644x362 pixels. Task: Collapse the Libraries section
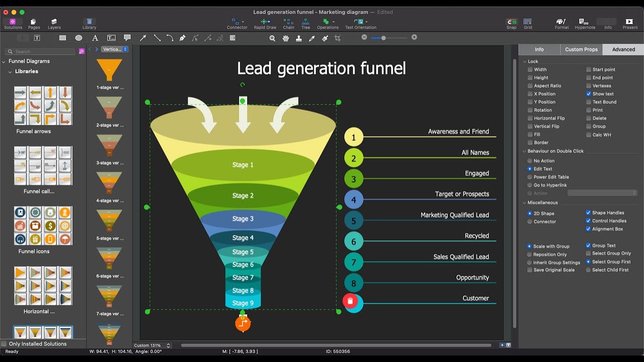[10, 71]
